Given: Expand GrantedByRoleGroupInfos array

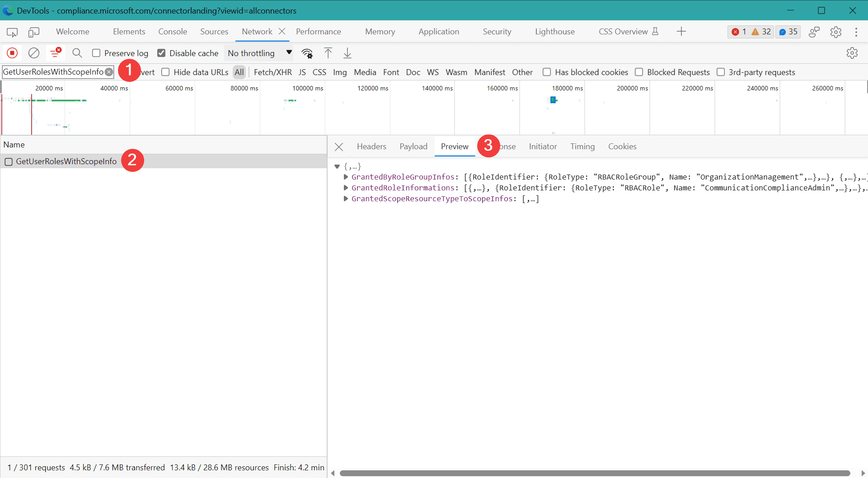Looking at the screenshot, I should 346,177.
